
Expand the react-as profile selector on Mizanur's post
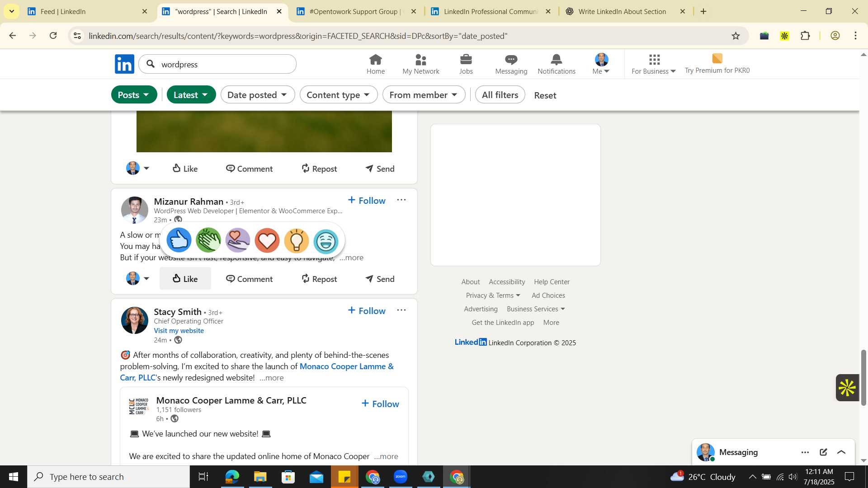[x=138, y=279]
